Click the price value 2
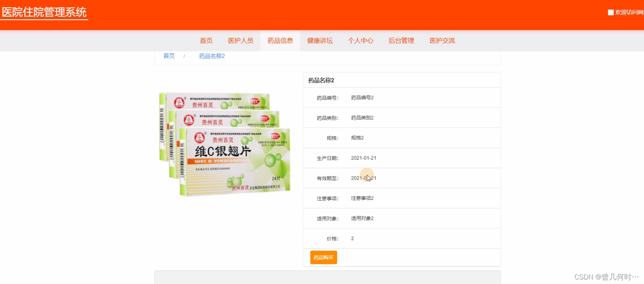This screenshot has width=644, height=284. 352,239
